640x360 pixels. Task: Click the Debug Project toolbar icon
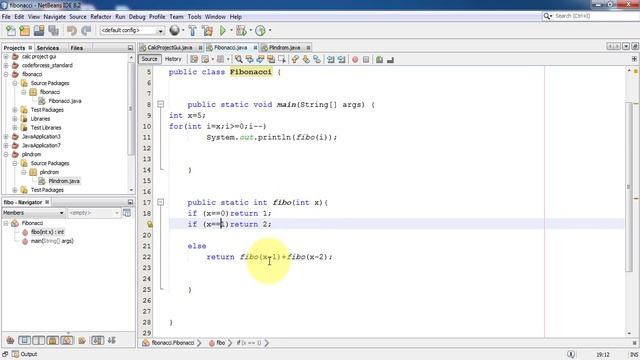coord(241,31)
